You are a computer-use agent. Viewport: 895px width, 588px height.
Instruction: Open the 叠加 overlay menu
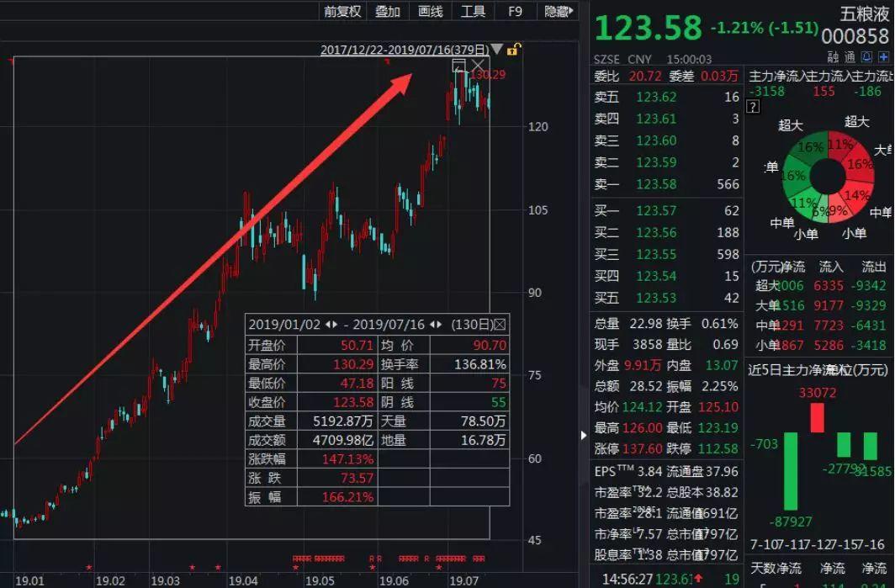click(388, 12)
